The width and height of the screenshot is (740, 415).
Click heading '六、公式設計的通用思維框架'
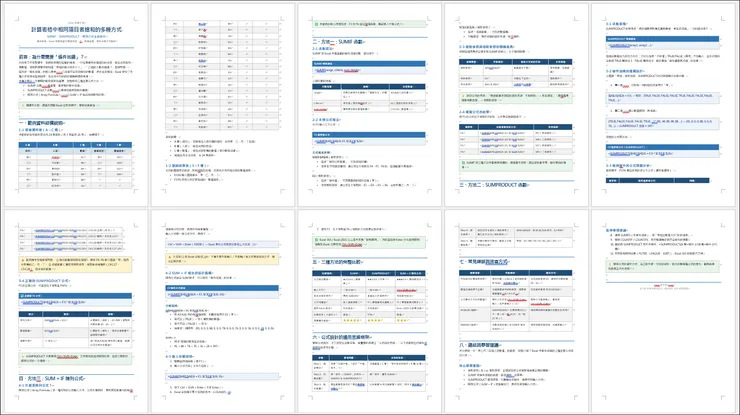pyautogui.click(x=343, y=337)
